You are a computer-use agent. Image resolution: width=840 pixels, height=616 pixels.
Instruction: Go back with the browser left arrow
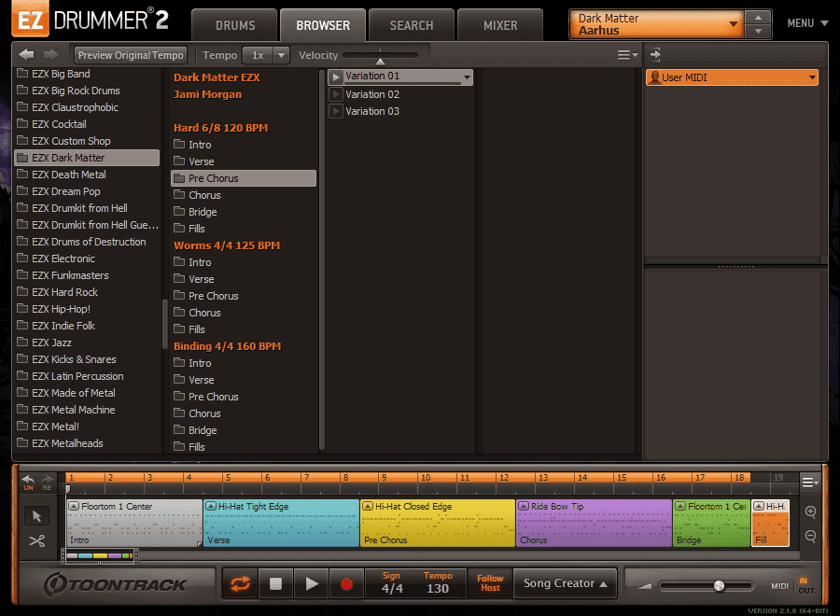[x=26, y=55]
